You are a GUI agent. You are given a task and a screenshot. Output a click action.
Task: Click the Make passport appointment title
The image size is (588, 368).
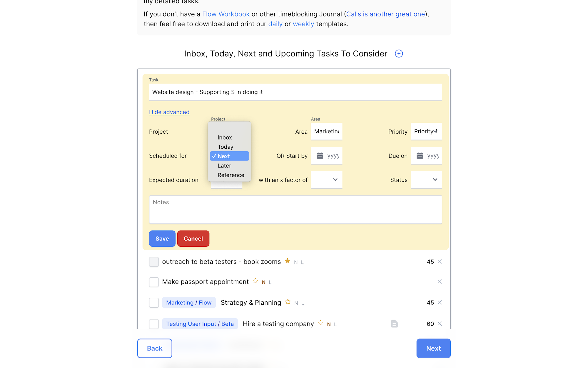coord(206,282)
